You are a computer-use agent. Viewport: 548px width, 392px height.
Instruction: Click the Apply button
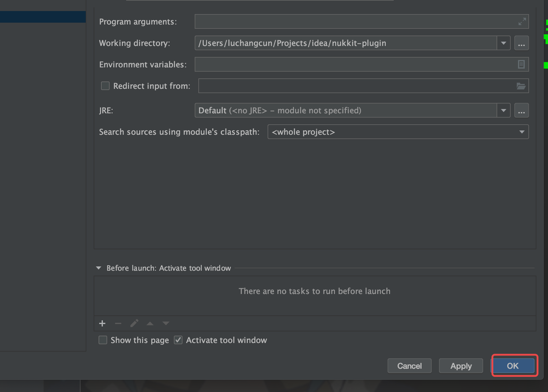point(461,366)
